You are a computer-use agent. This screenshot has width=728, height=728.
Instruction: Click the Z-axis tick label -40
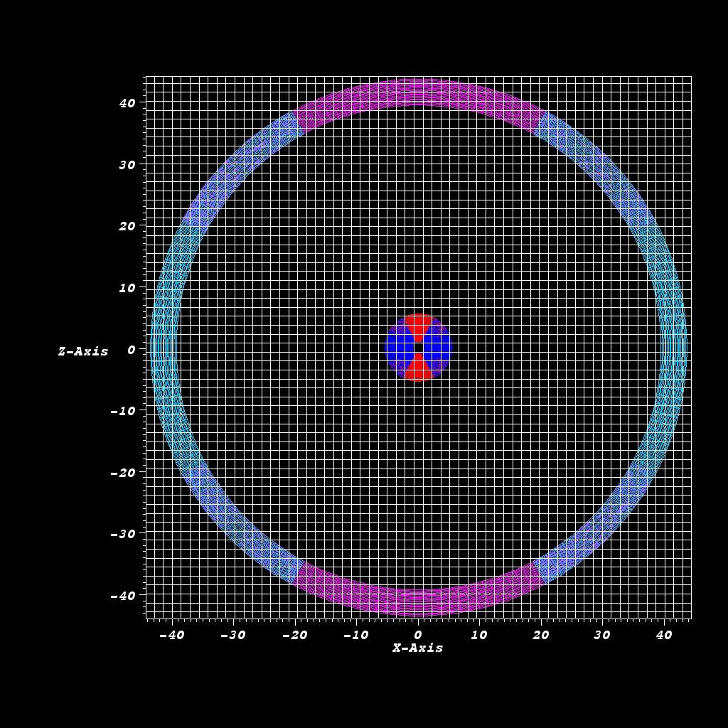click(122, 595)
